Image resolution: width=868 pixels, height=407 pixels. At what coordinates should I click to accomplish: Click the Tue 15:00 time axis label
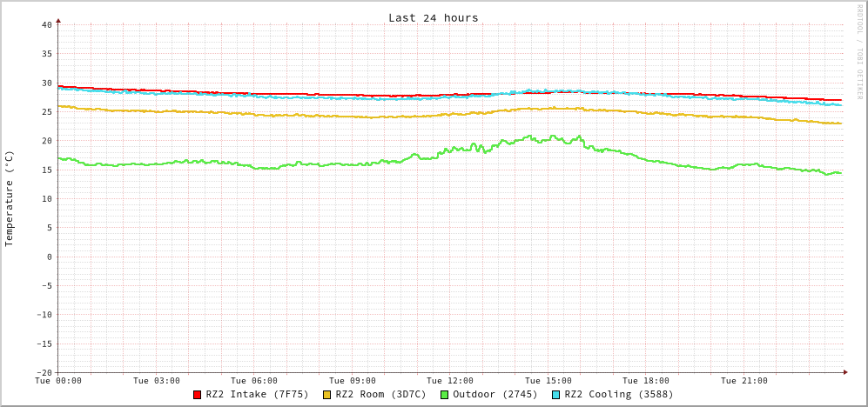pyautogui.click(x=548, y=381)
